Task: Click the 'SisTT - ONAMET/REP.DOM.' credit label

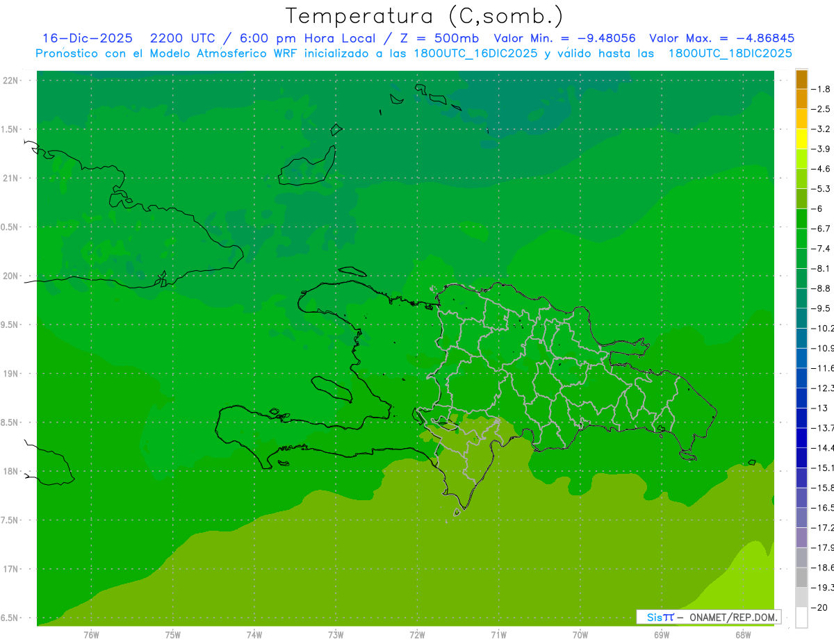Action: (x=709, y=617)
